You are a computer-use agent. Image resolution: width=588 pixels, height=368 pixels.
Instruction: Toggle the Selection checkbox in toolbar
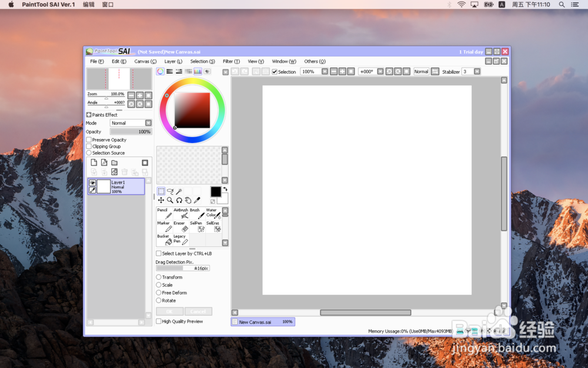(275, 72)
